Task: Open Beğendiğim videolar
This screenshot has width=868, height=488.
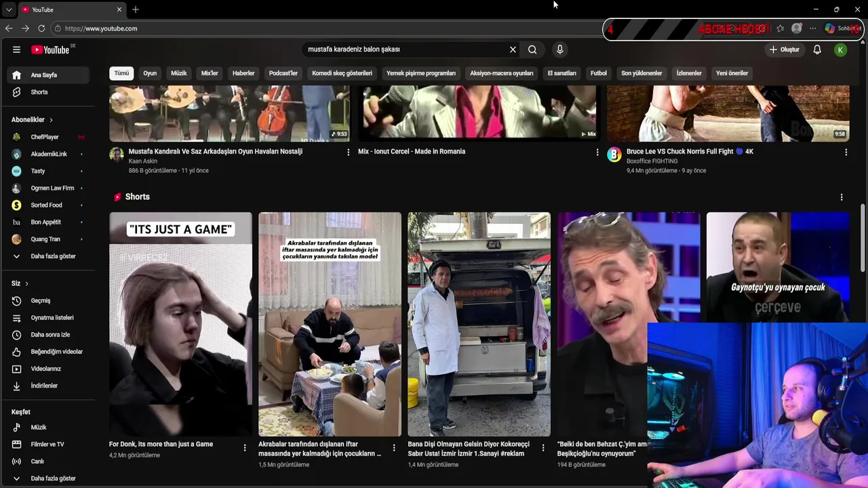Action: (x=48, y=352)
